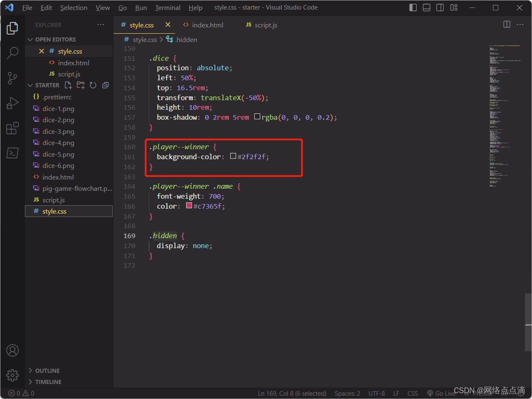Open the Help menu
532x399 pixels.
(195, 7)
